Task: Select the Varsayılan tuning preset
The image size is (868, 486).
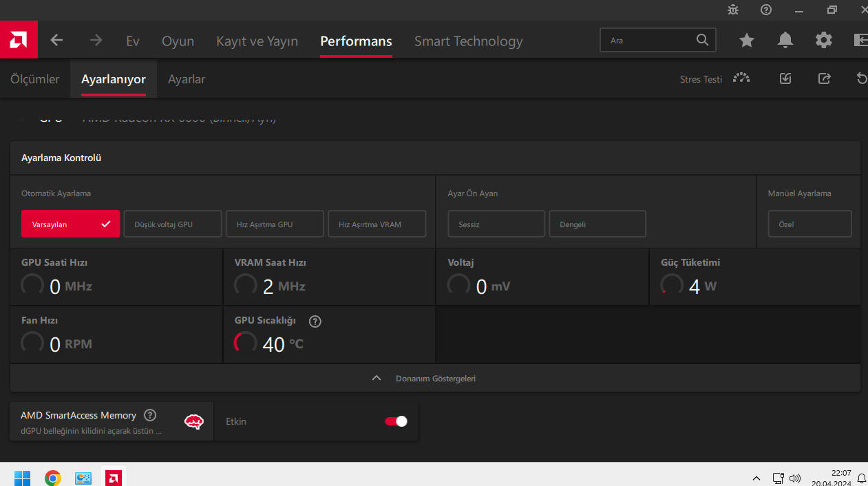Action: [71, 224]
